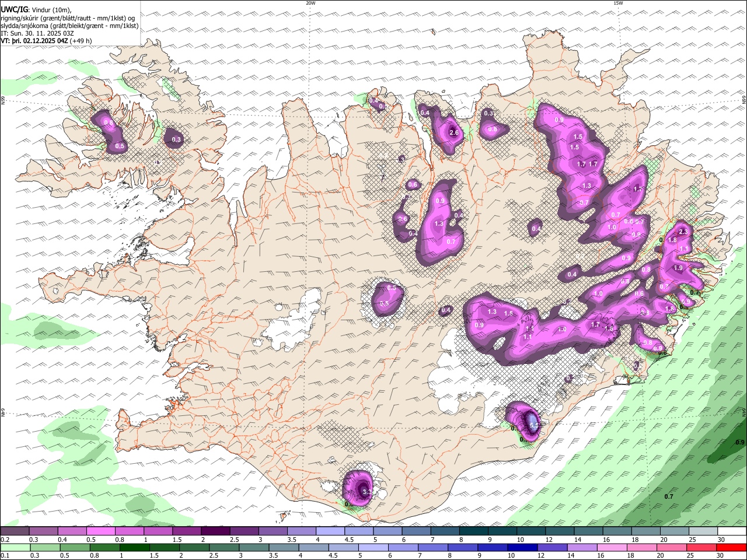Click the "rigning/skúrir" legend description line

68,17
